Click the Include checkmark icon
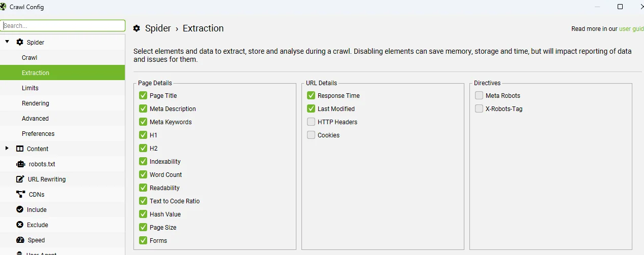The height and width of the screenshot is (255, 644). (x=20, y=209)
